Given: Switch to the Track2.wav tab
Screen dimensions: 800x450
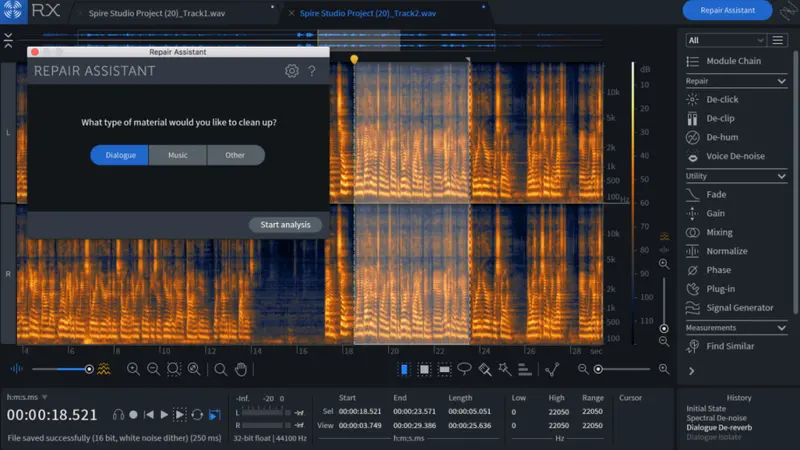Looking at the screenshot, I should 368,13.
